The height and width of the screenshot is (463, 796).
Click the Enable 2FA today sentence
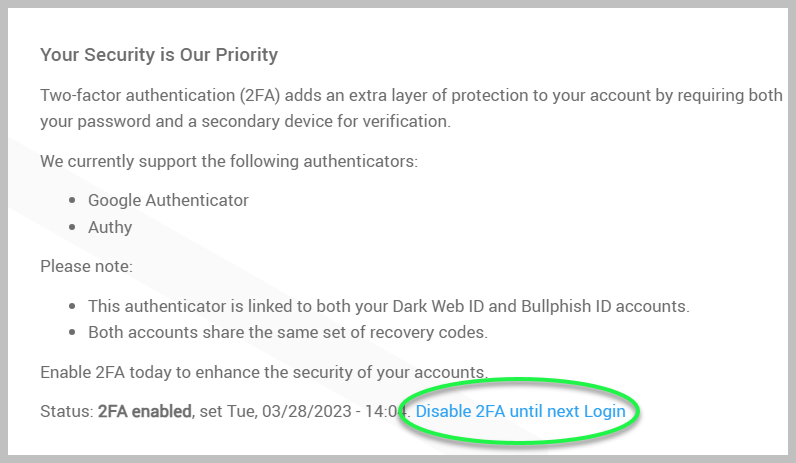click(264, 372)
